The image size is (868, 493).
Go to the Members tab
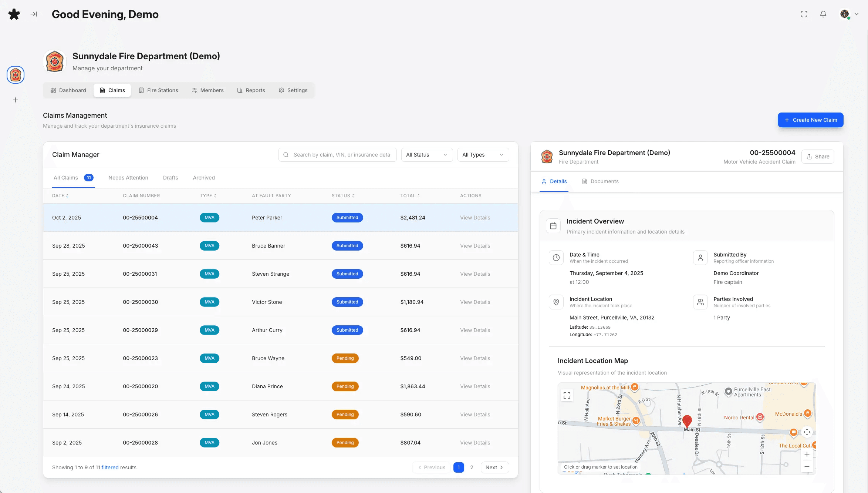[x=207, y=90]
